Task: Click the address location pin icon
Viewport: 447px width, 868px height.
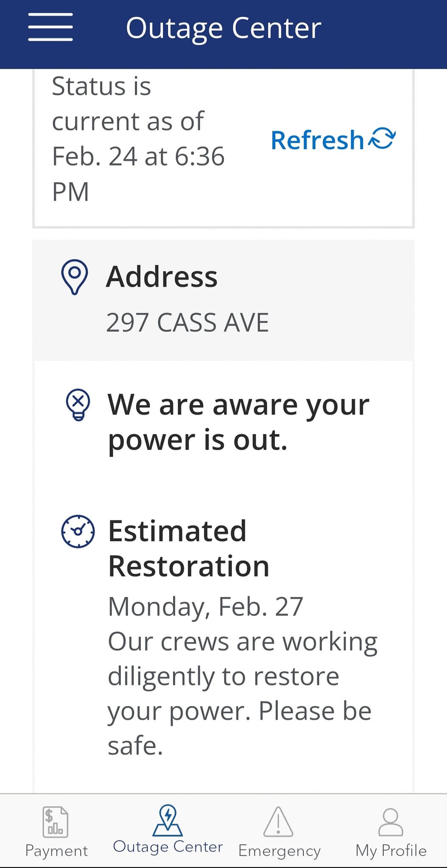Action: (75, 277)
